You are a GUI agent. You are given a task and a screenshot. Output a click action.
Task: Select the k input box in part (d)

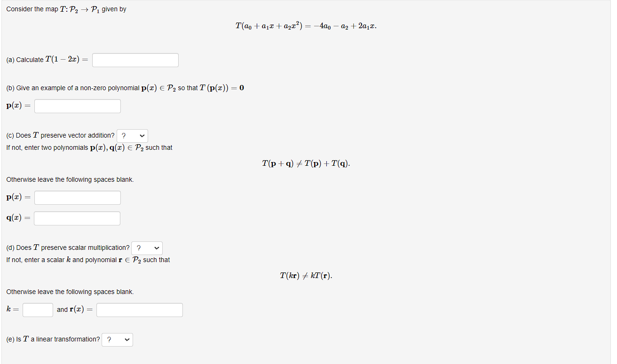click(x=38, y=310)
